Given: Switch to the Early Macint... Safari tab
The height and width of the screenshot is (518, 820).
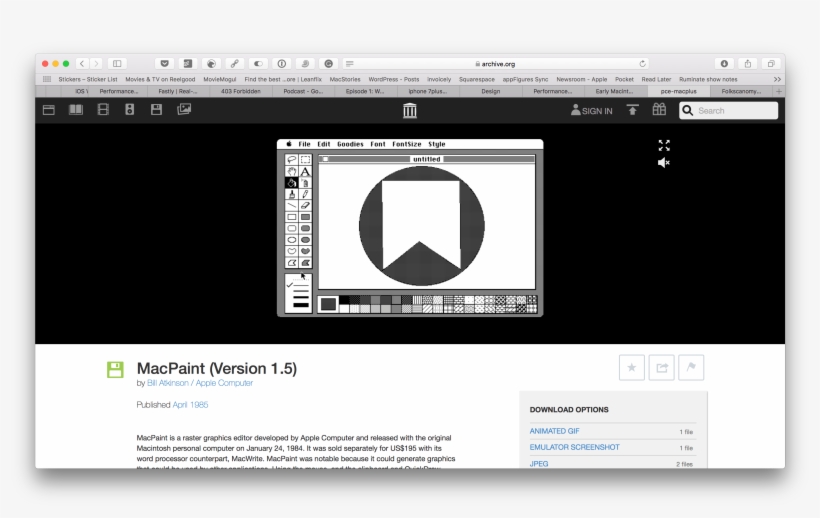Looking at the screenshot, I should pyautogui.click(x=616, y=91).
